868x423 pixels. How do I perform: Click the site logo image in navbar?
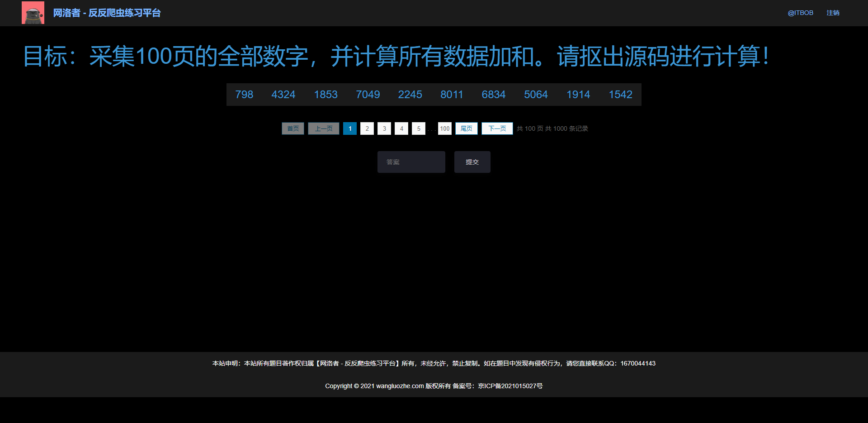click(33, 13)
